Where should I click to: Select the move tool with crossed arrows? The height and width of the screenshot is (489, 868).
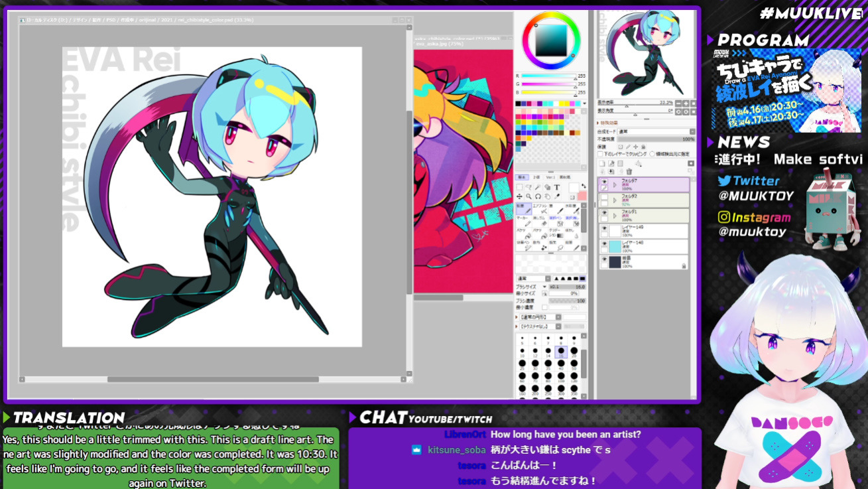519,196
